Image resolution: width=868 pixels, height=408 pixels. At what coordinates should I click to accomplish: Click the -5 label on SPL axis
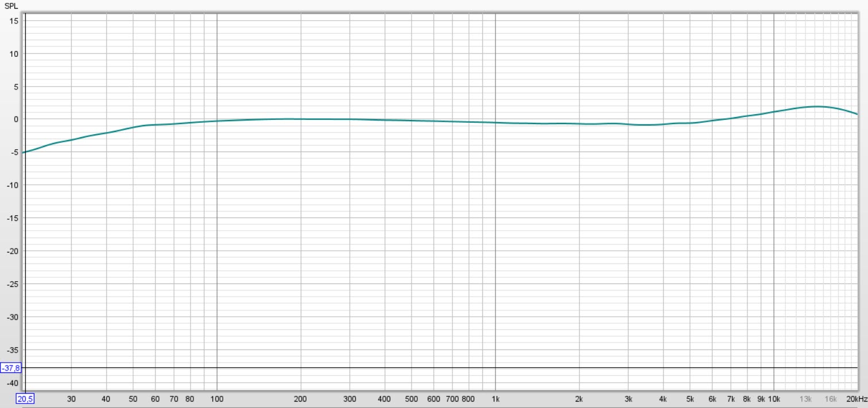tap(15, 153)
